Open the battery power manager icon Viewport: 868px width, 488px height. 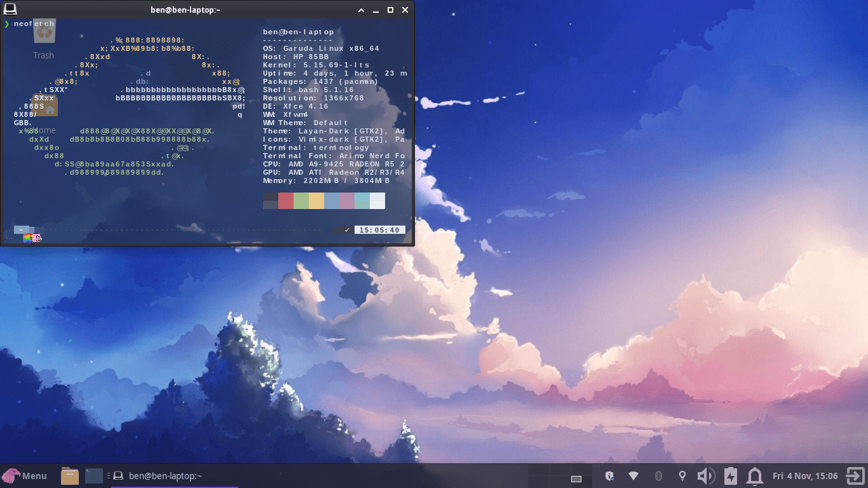pos(731,475)
